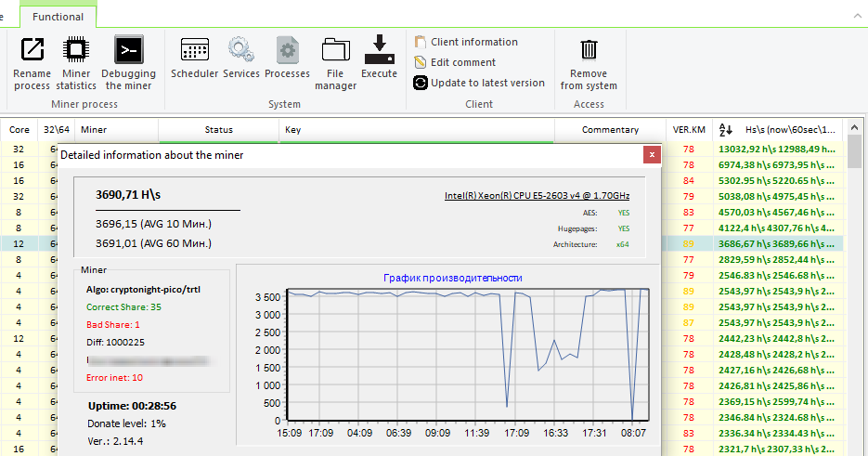
Task: Sort by the VER.KM column header
Action: coord(689,130)
